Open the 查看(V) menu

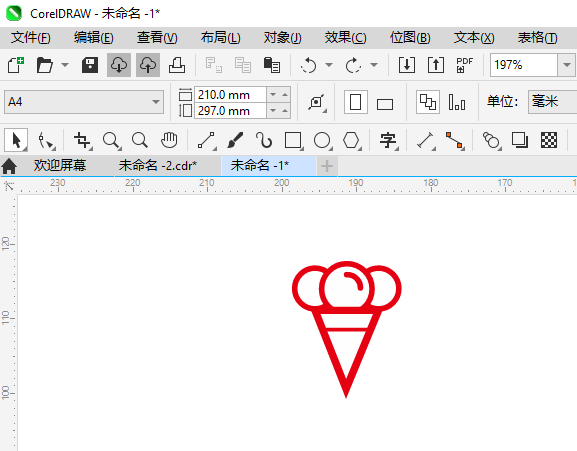click(x=157, y=38)
